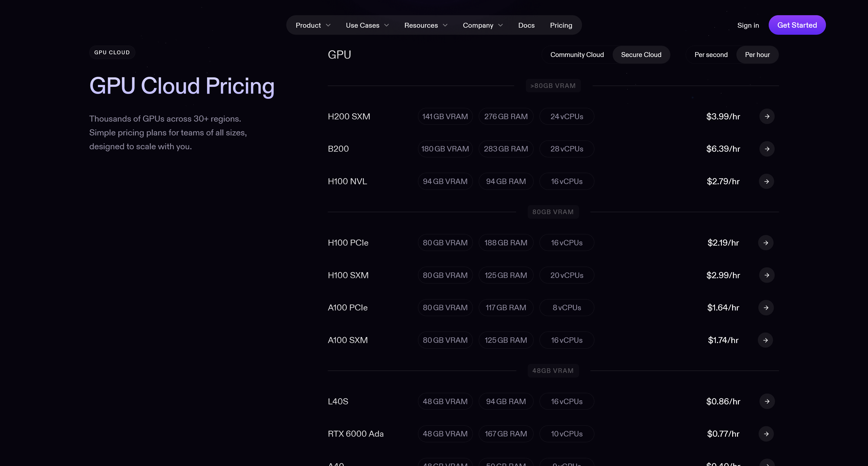This screenshot has width=868, height=466.
Task: Click the H100 SXM row arrow
Action: 767,275
